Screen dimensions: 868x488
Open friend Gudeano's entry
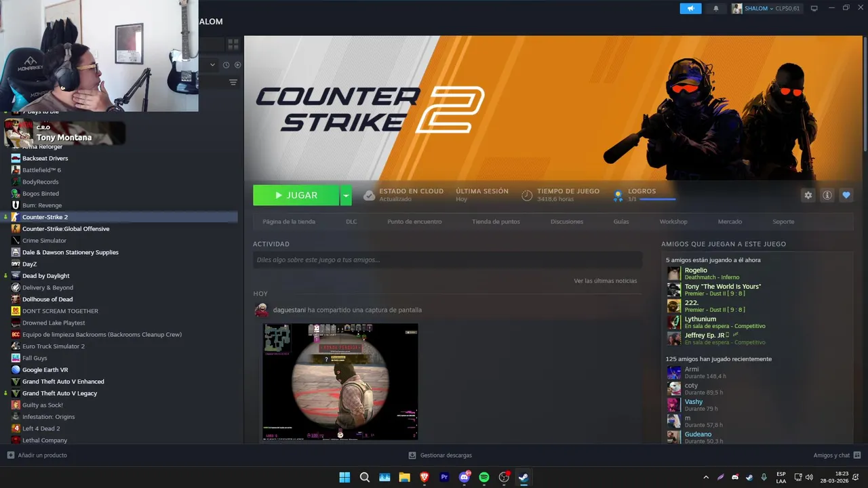click(698, 434)
